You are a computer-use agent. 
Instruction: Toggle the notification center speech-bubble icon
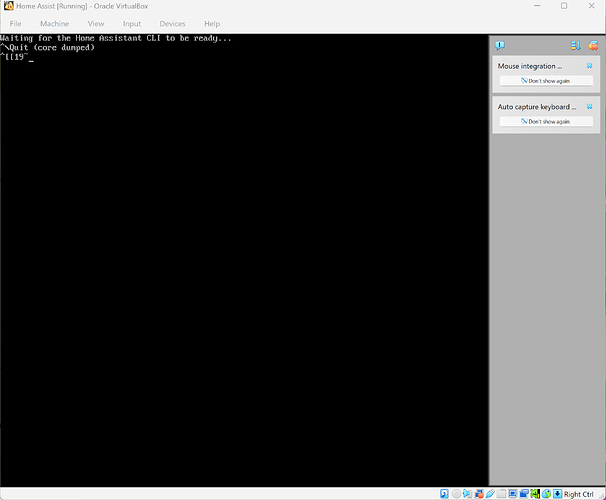(x=500, y=46)
